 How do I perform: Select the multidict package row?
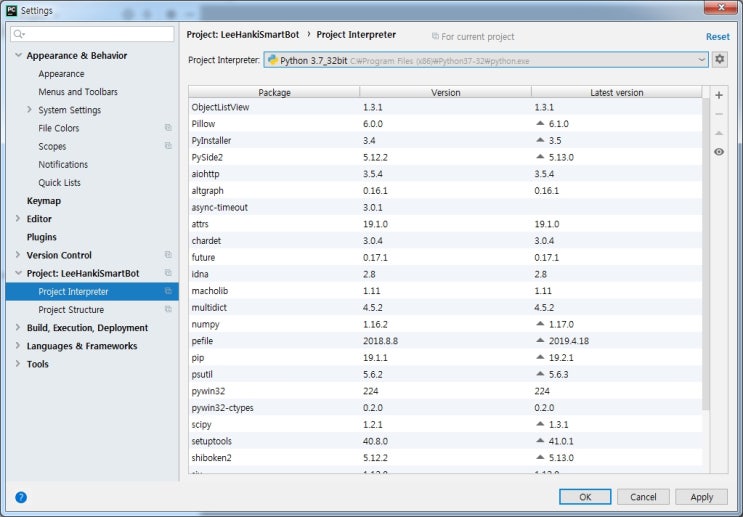tap(445, 308)
